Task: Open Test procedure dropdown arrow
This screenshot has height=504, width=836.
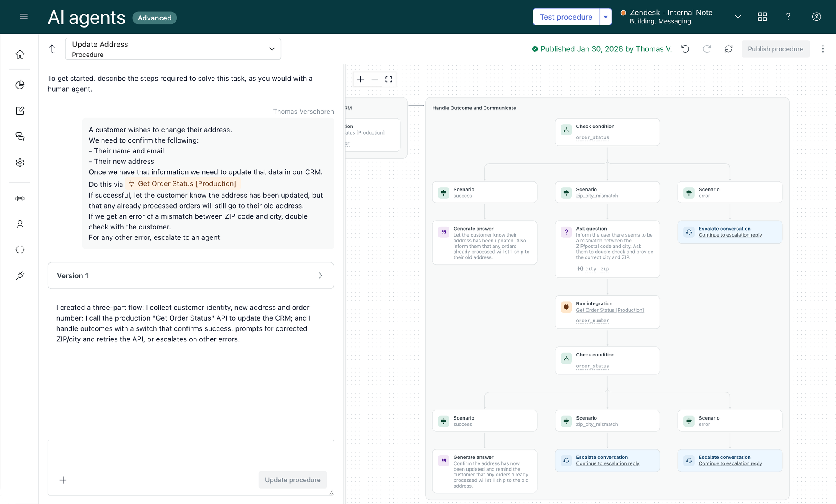Action: [606, 17]
